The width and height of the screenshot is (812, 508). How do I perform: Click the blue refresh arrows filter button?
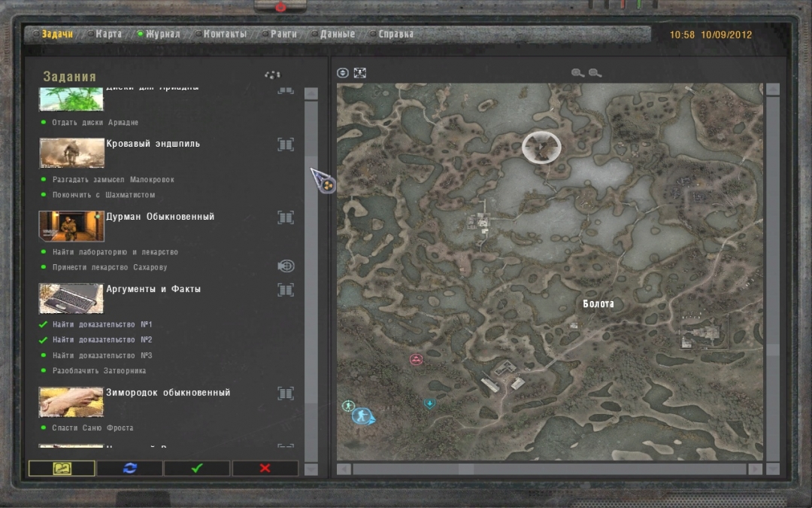pos(129,468)
